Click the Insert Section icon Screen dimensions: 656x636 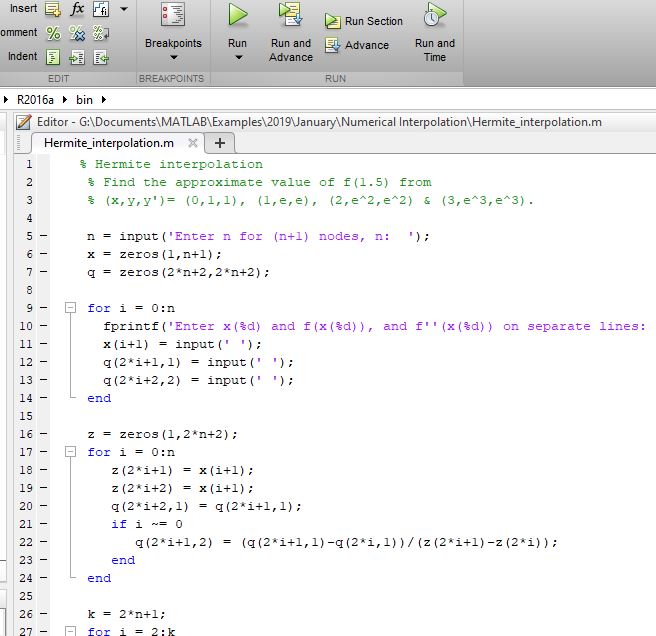click(53, 9)
